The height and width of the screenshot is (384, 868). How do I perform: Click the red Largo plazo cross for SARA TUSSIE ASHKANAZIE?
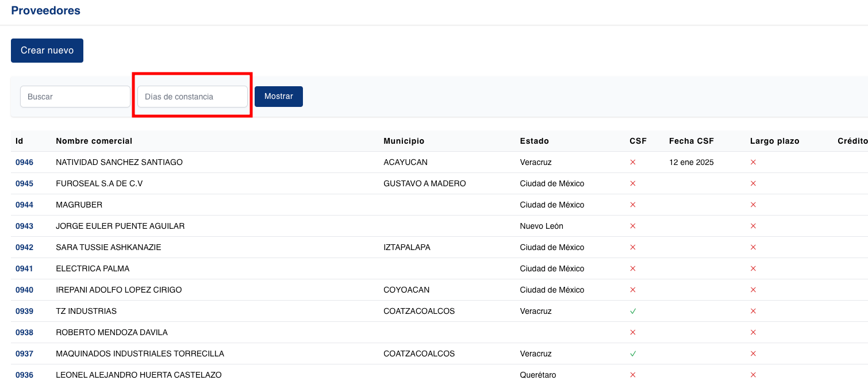tap(753, 247)
